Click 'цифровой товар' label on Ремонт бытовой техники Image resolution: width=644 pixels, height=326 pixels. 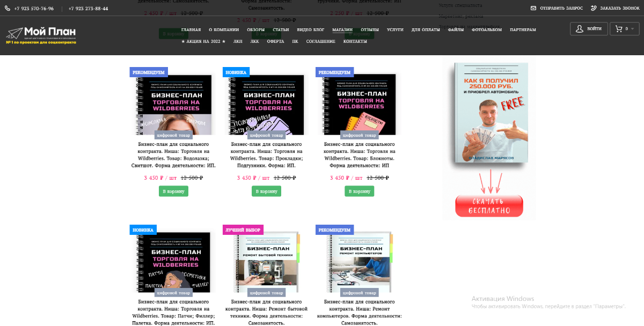(266, 293)
